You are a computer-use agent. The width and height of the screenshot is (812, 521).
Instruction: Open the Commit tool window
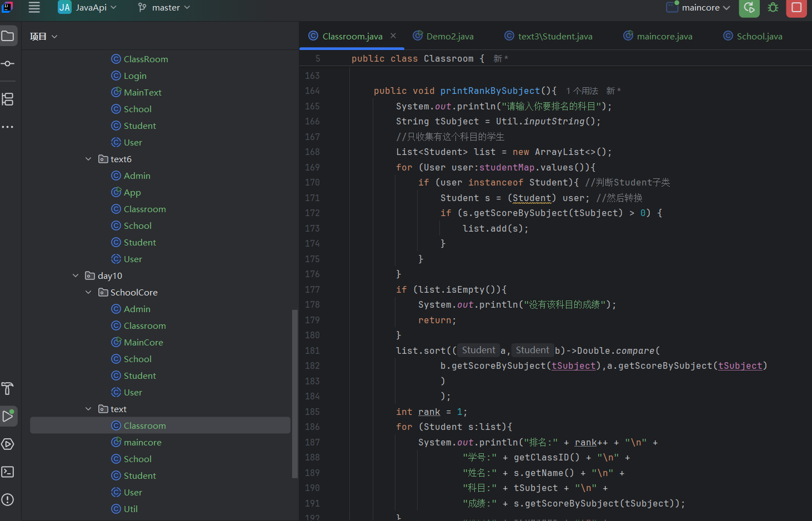(x=8, y=64)
